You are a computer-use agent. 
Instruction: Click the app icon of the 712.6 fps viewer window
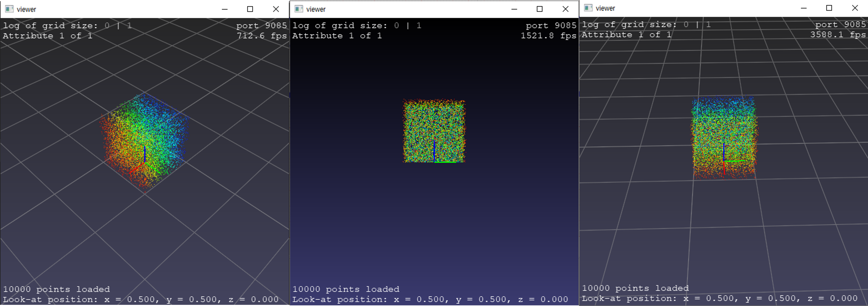click(10, 9)
